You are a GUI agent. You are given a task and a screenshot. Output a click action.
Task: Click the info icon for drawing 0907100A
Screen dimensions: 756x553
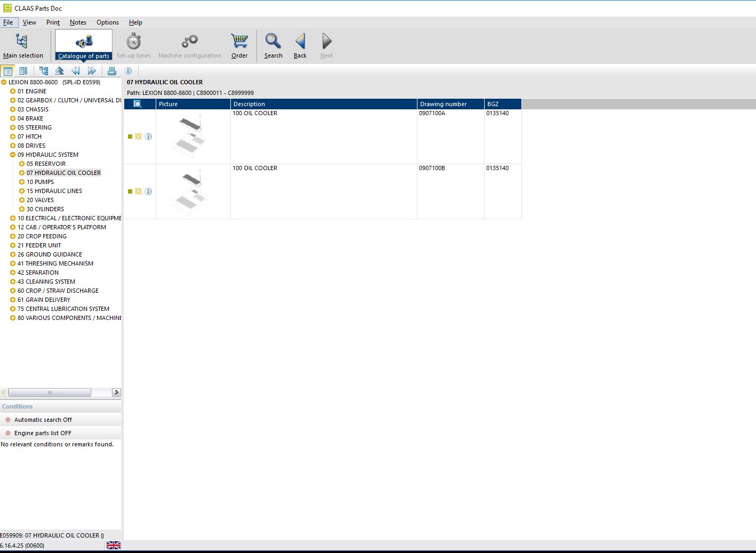pos(148,137)
